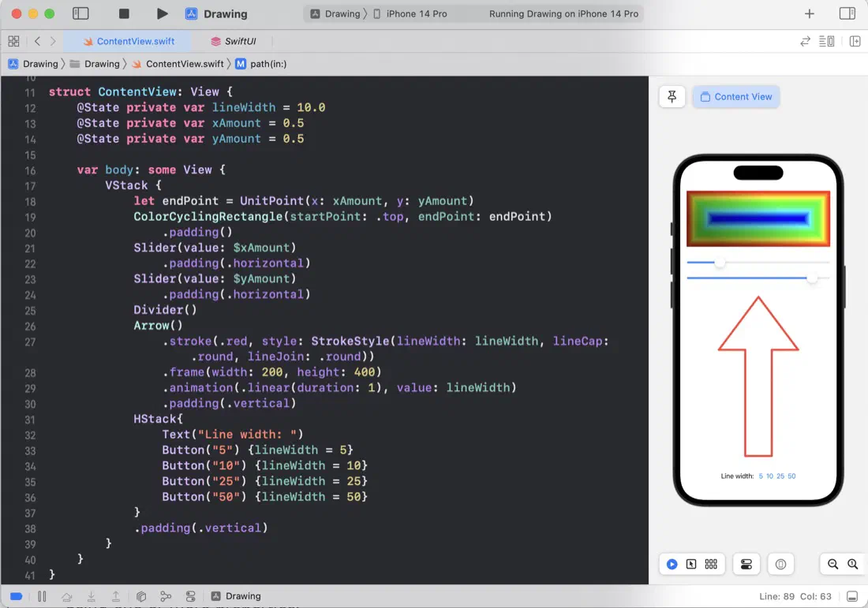Open preview on device options
868x608 pixels.
pyautogui.click(x=780, y=565)
